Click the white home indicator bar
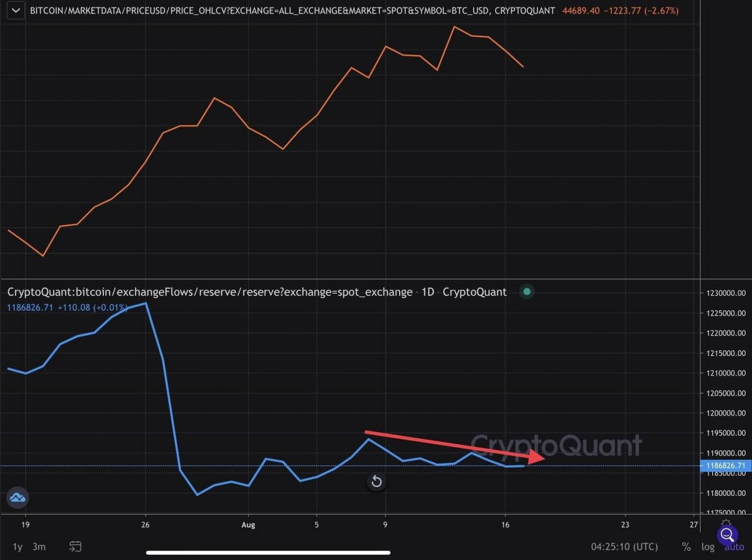This screenshot has height=560, width=752. 268,552
